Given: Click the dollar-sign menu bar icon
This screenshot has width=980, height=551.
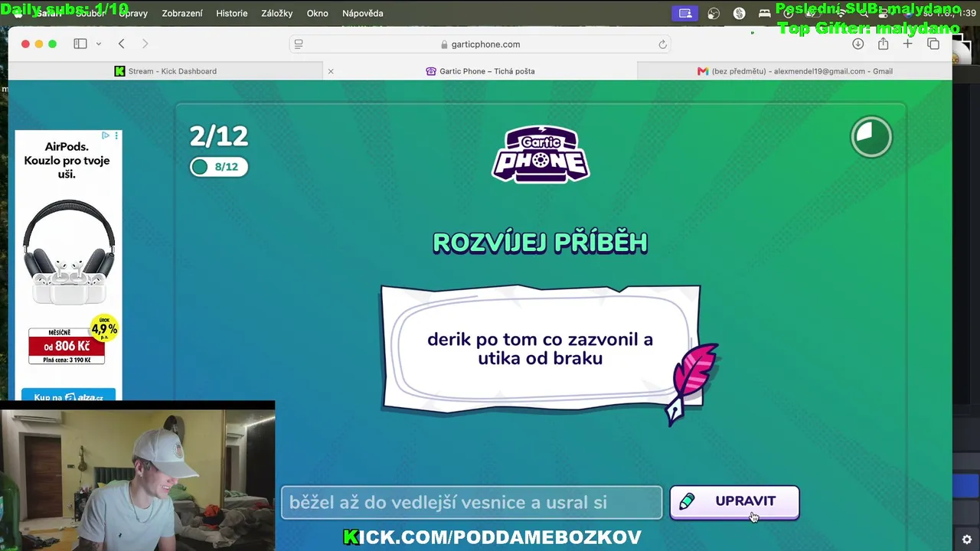Looking at the screenshot, I should coord(739,13).
